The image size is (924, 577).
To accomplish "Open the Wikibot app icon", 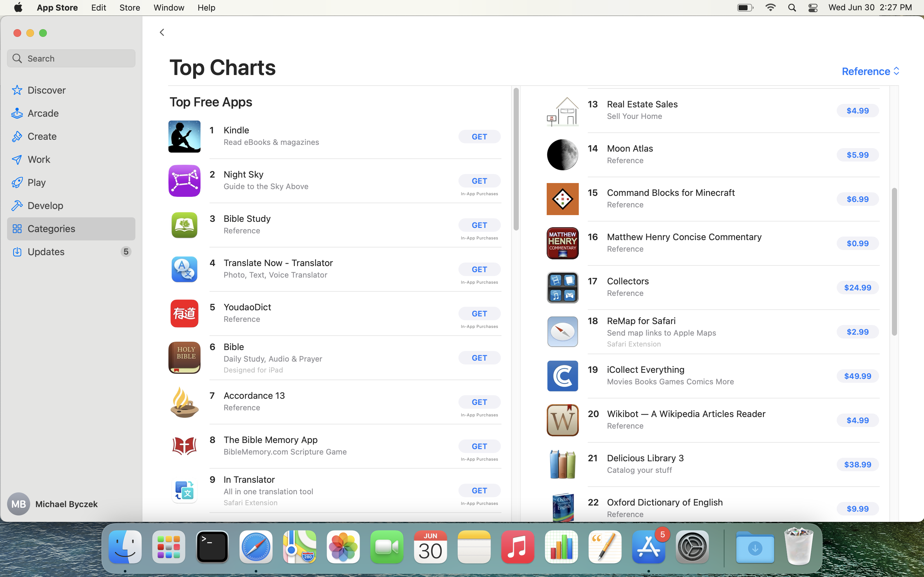I will 562,420.
